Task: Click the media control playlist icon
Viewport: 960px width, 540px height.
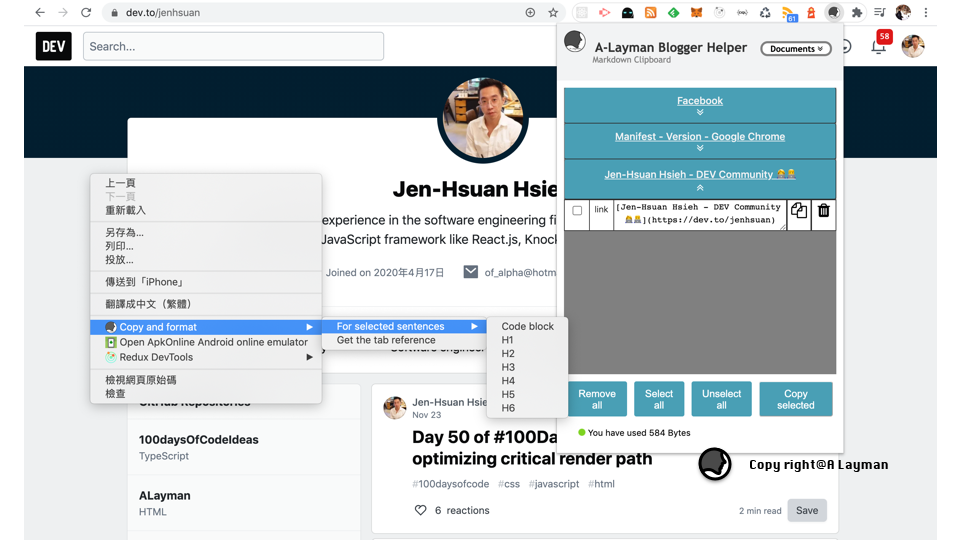Action: [880, 12]
